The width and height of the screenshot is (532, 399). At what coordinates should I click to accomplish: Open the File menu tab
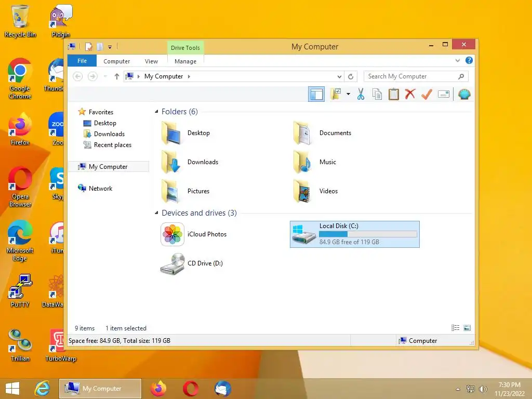tap(82, 61)
